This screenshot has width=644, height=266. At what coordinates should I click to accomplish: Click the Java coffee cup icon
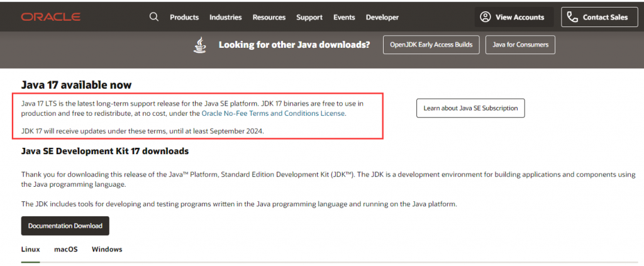pyautogui.click(x=199, y=45)
